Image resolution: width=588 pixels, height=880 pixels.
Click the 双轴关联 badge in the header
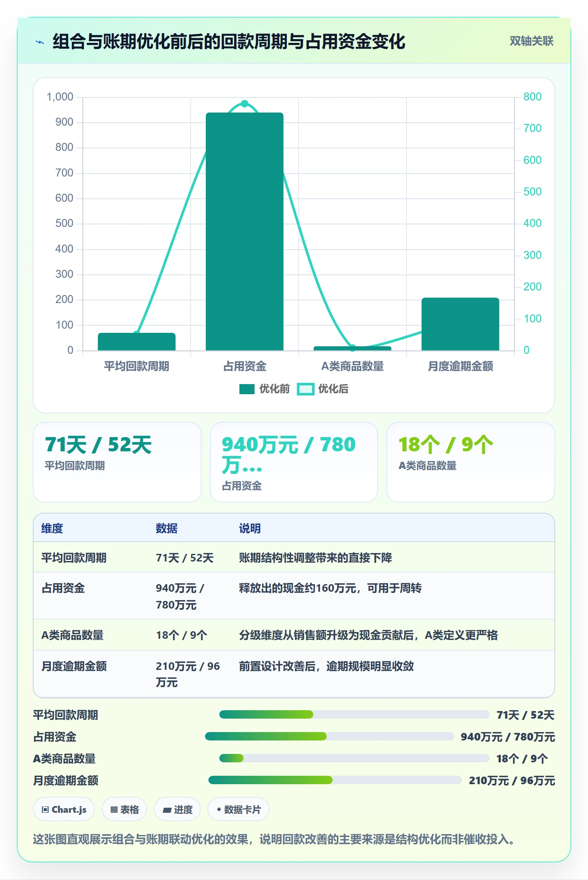coord(531,41)
